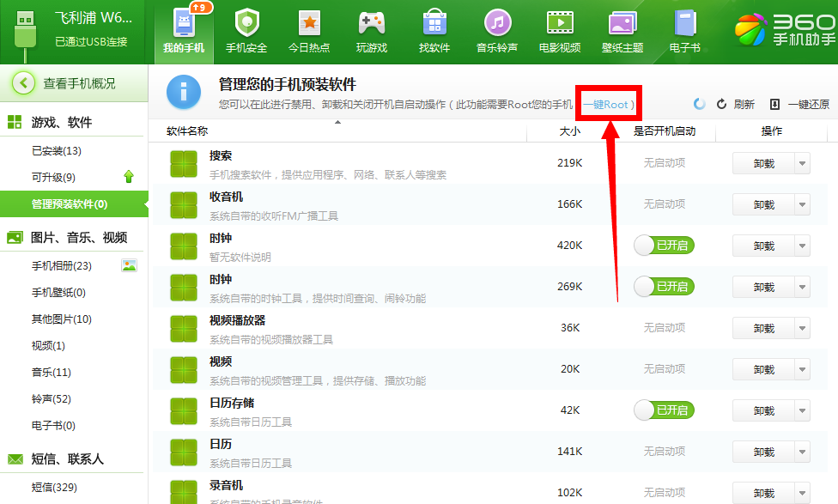Disable startup for the first 时钟 app

pyautogui.click(x=664, y=246)
